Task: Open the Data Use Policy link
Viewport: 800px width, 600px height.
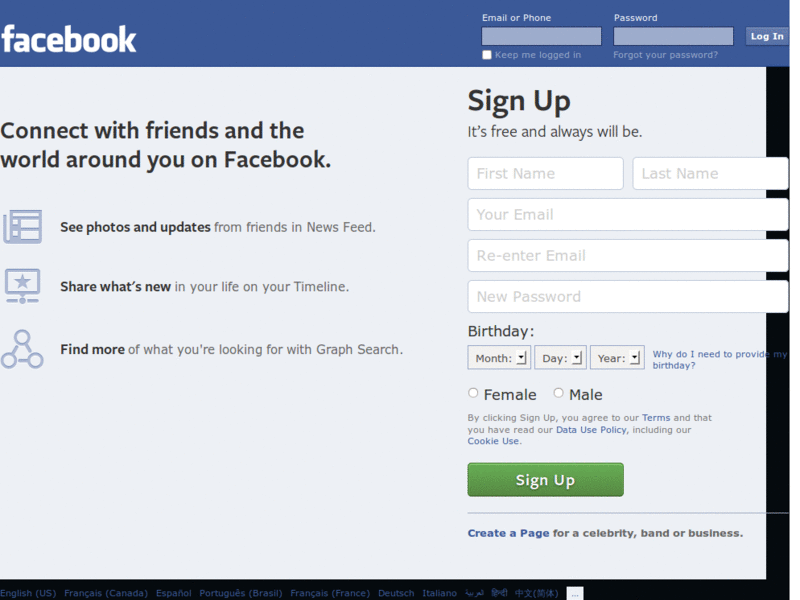Action: tap(591, 430)
